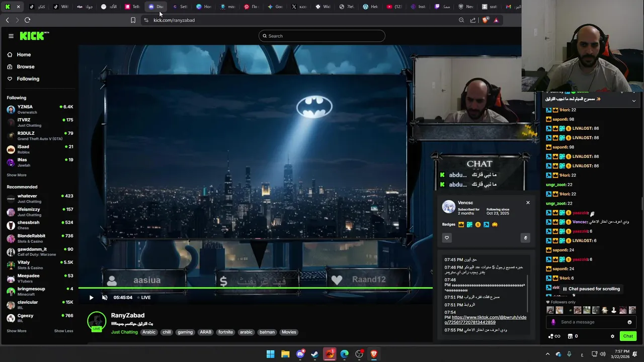Select the fortnite tag
Screen dimensions: 644x362
pyautogui.click(x=225, y=332)
